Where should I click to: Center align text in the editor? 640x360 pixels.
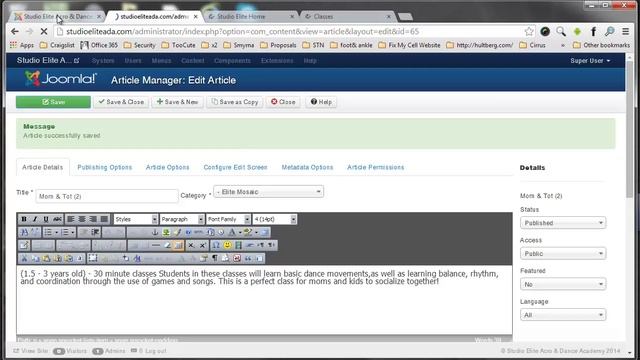[82, 219]
